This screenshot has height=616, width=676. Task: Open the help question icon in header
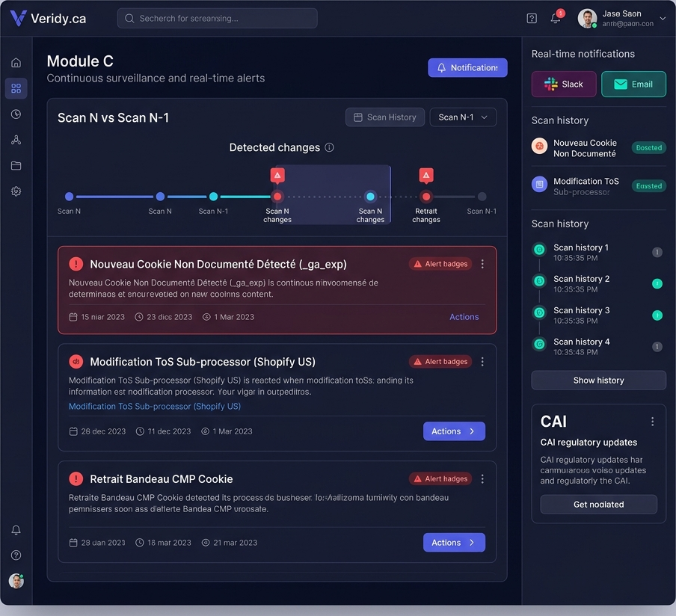pyautogui.click(x=532, y=18)
